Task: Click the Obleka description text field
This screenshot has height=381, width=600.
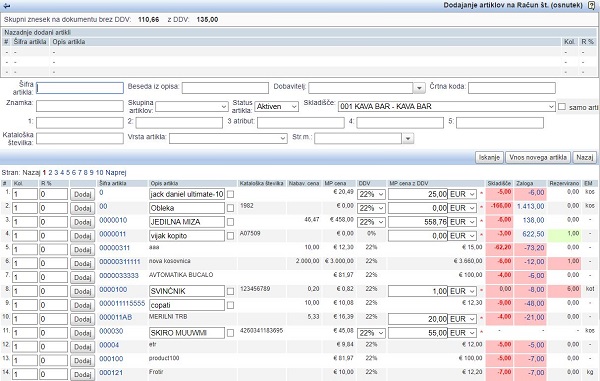Action: tap(187, 208)
